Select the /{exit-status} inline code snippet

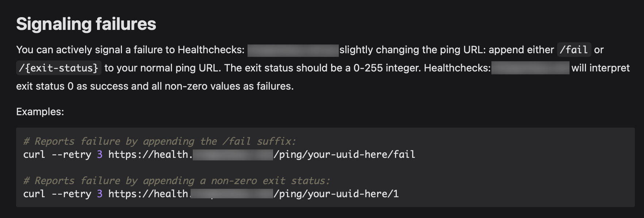pos(59,68)
